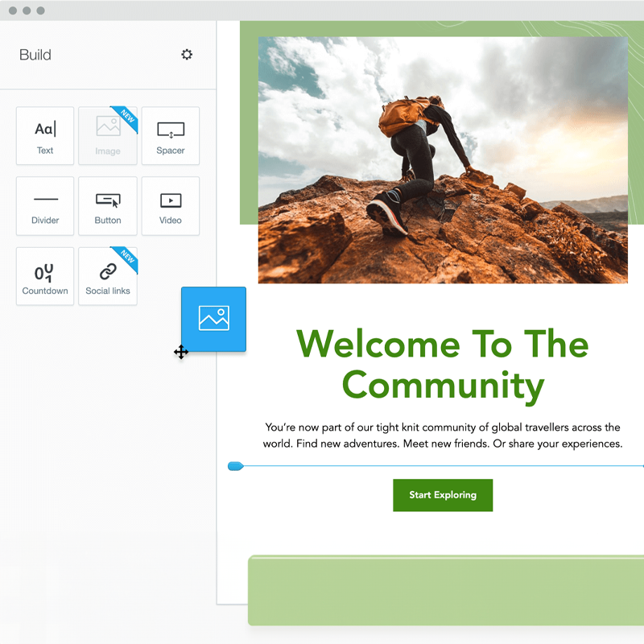The height and width of the screenshot is (644, 644).
Task: Choose the Spacer block
Action: pos(171,135)
